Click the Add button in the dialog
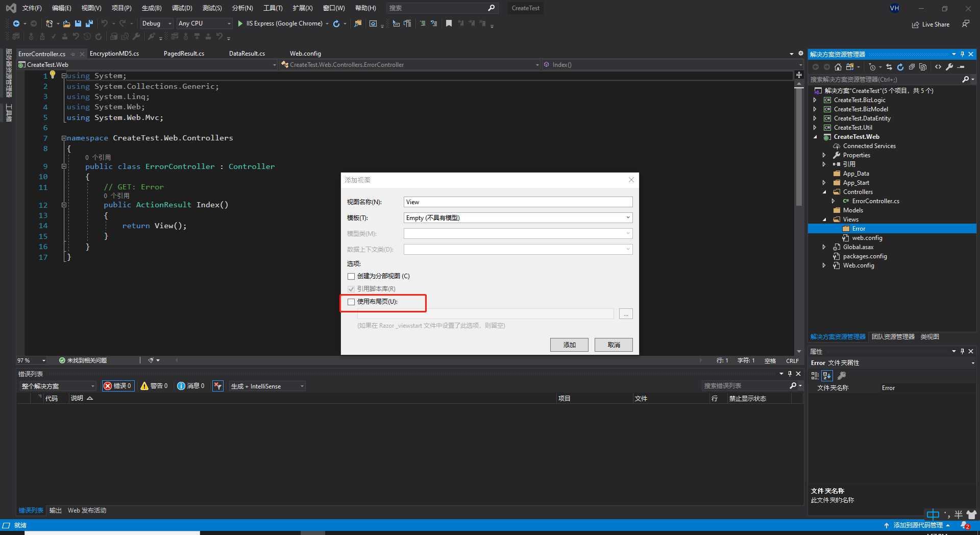This screenshot has width=980, height=535. [x=569, y=345]
